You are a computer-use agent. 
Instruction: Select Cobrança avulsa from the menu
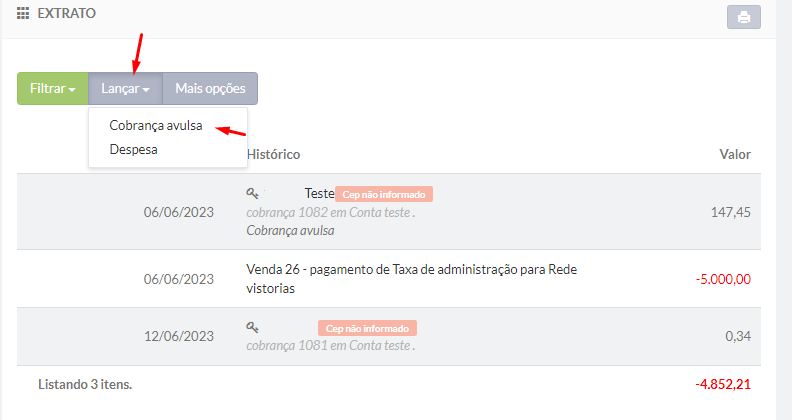tap(156, 126)
